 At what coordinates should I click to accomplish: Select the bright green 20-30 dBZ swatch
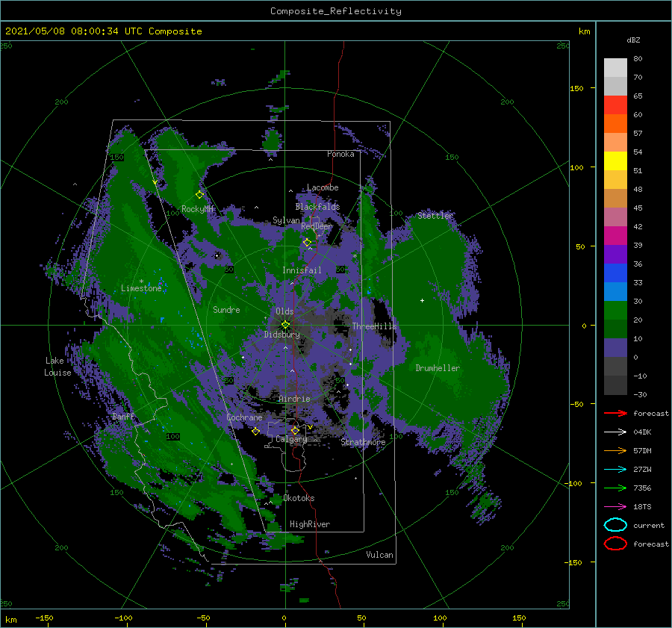click(615, 311)
